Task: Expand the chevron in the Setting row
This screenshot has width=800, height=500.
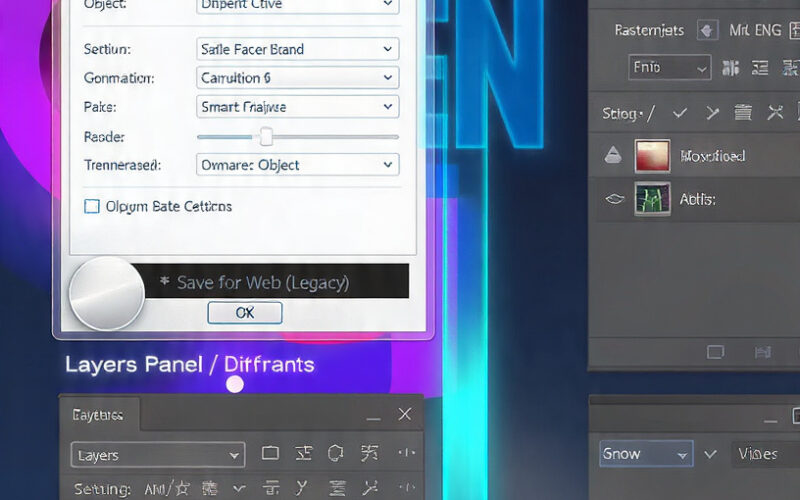Action: pyautogui.click(x=239, y=489)
